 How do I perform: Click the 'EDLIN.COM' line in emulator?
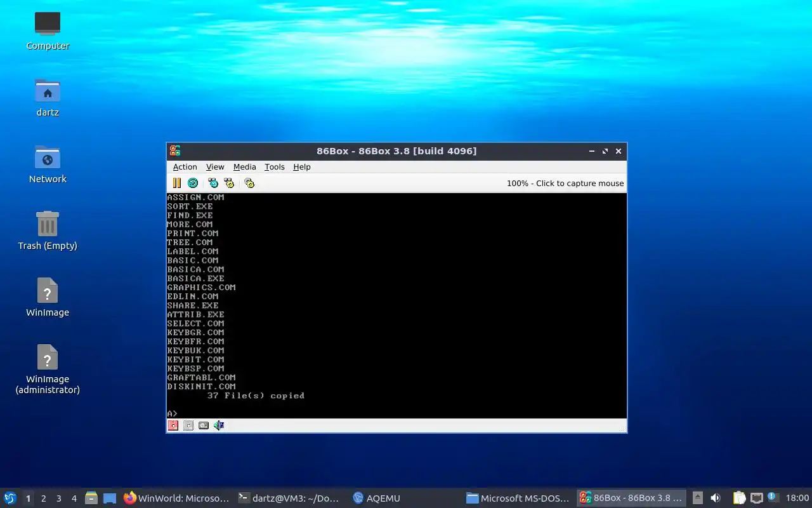pos(193,296)
